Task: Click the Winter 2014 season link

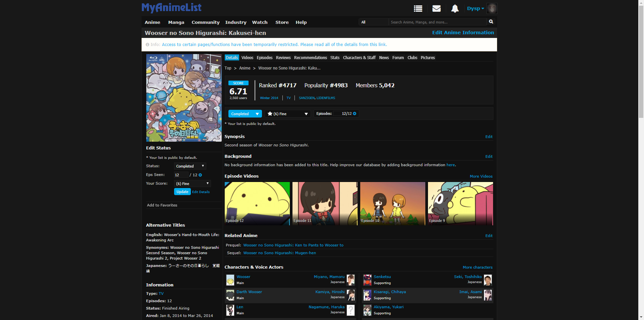Action: (x=269, y=98)
